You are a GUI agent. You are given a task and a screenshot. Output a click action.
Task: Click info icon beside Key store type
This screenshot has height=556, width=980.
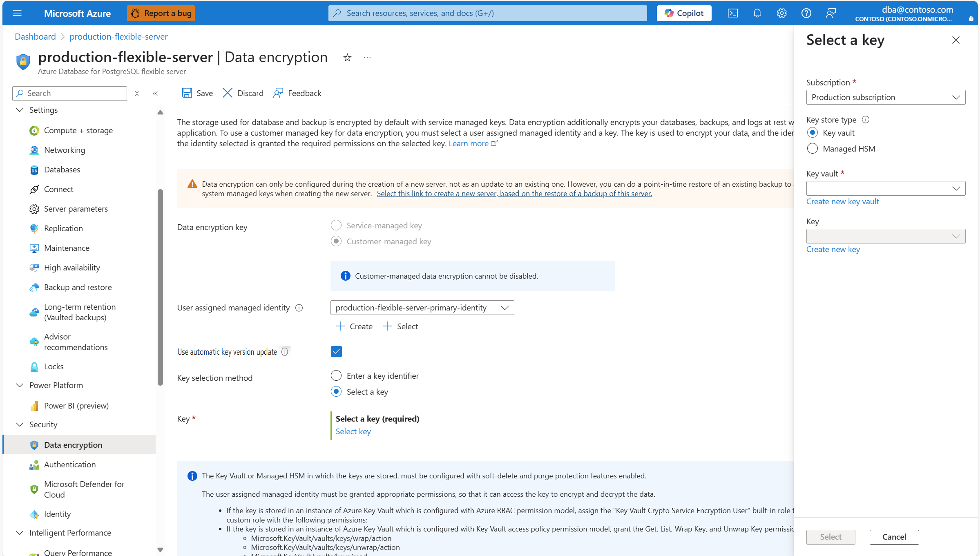click(865, 120)
